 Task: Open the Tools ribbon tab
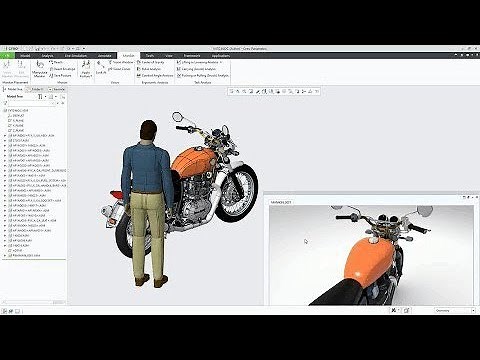point(150,56)
